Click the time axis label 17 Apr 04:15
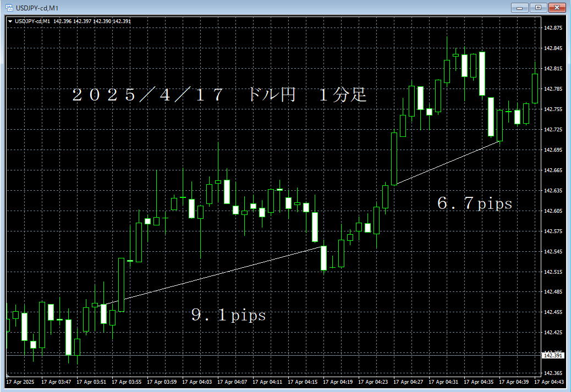 [303, 382]
